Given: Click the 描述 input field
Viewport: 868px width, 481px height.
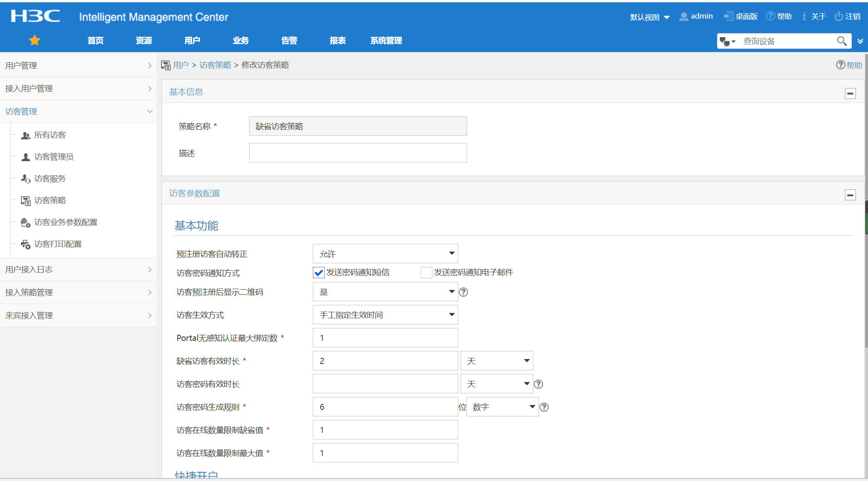Looking at the screenshot, I should (x=358, y=153).
